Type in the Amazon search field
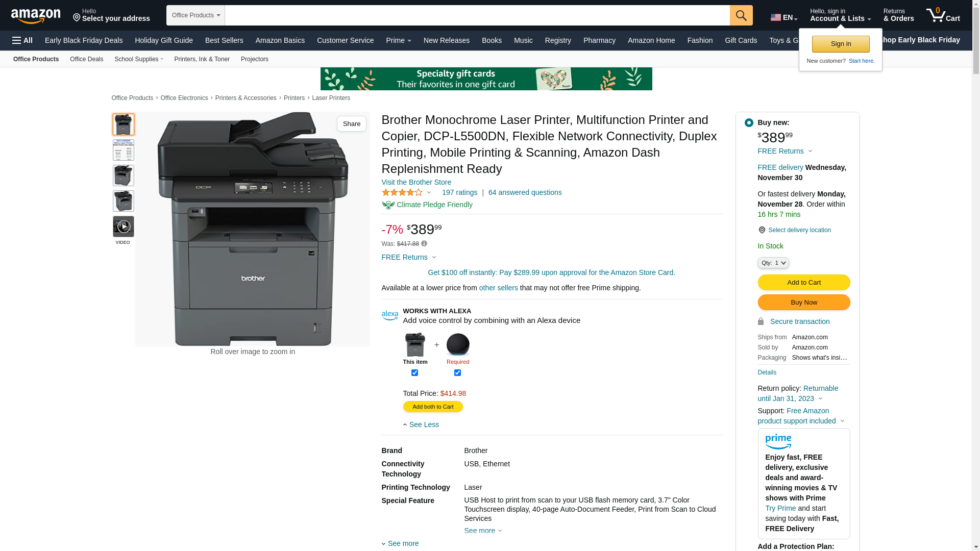Viewport: 980px width, 551px height. point(477,15)
